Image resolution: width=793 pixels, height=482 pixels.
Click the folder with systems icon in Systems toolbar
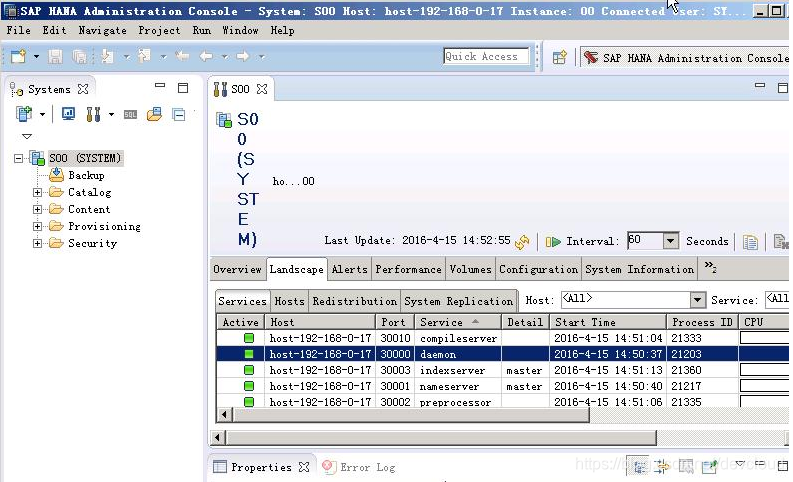[x=154, y=114]
